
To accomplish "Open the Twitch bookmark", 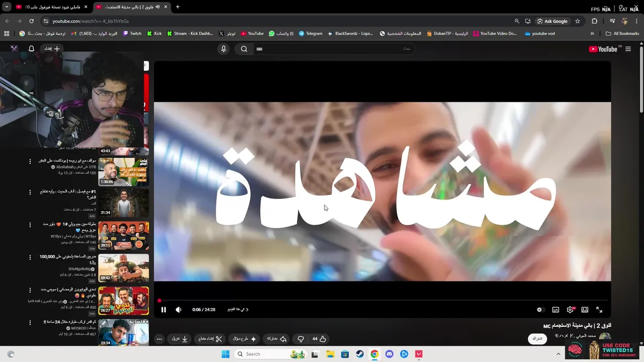I will coord(132,34).
